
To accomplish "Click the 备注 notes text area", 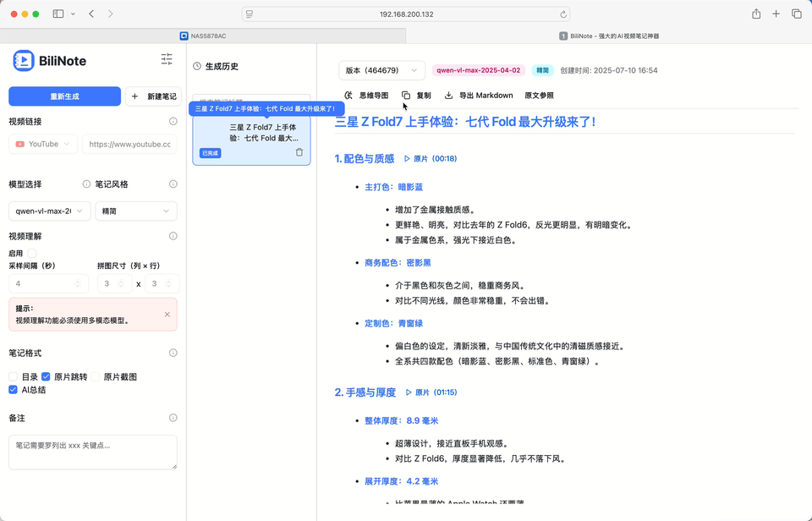I will coord(93,452).
